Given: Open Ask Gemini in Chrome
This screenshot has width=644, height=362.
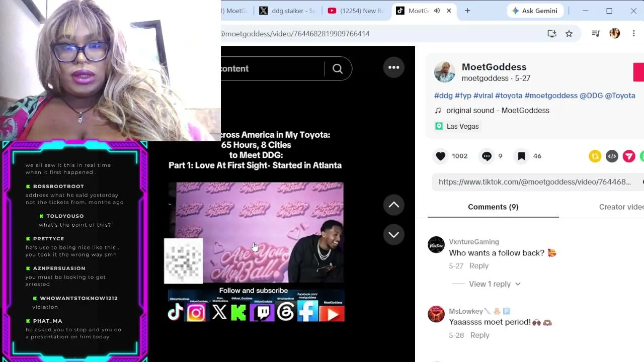Looking at the screenshot, I should (534, 11).
